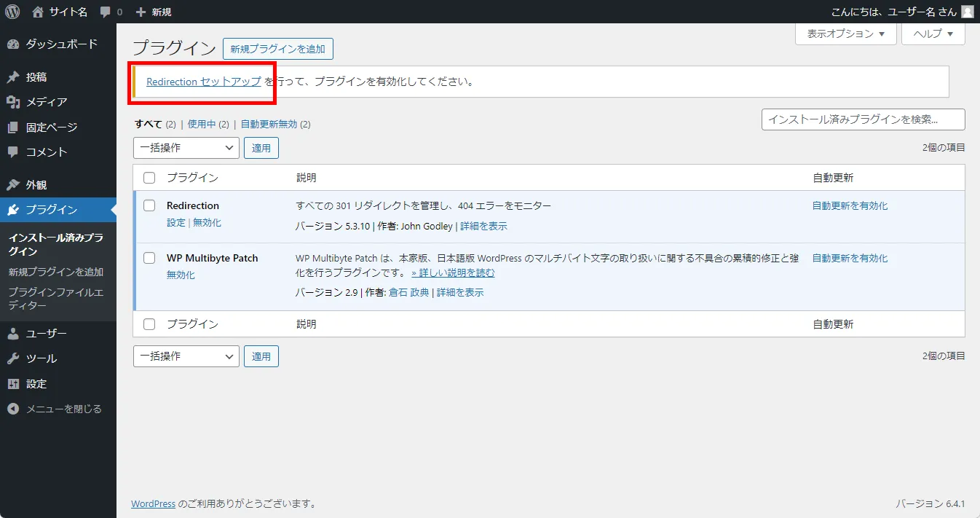Select the ツール wrench icon

click(13, 358)
